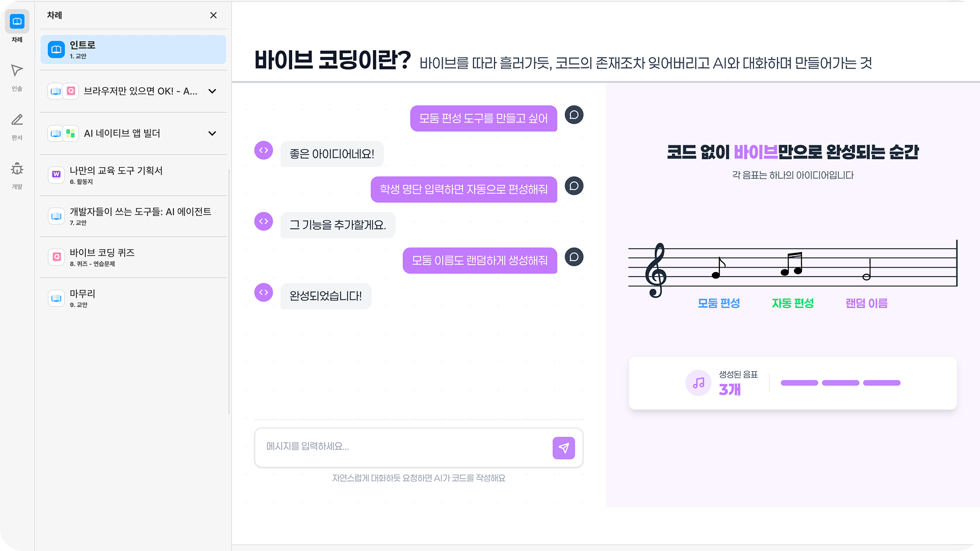
Task: Expand the 'AI 네이티브 앱 빌더' section chevron
Action: click(x=212, y=133)
